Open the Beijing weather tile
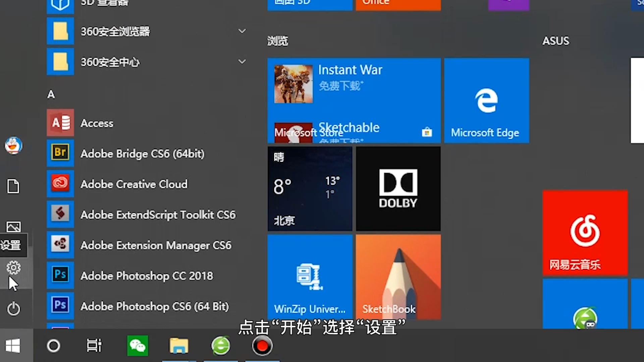Image resolution: width=644 pixels, height=362 pixels. (x=310, y=189)
